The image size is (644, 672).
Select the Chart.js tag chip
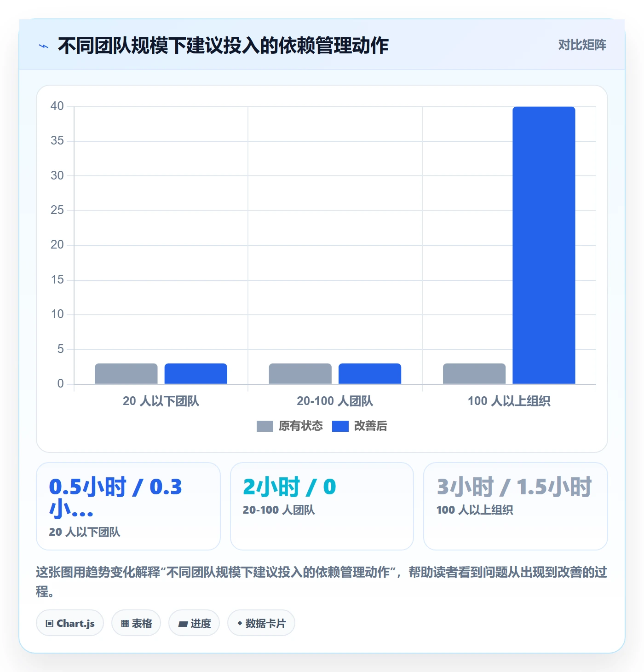(x=70, y=623)
